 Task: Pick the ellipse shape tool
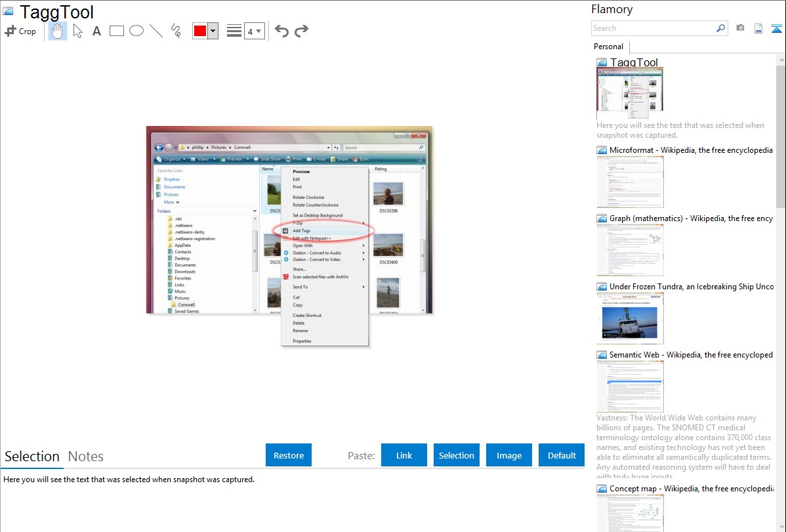tap(136, 31)
